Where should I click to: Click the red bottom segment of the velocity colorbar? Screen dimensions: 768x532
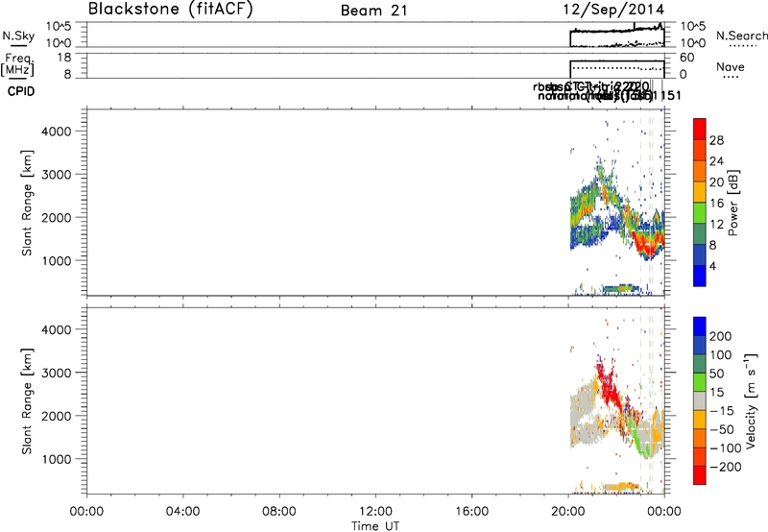point(700,475)
